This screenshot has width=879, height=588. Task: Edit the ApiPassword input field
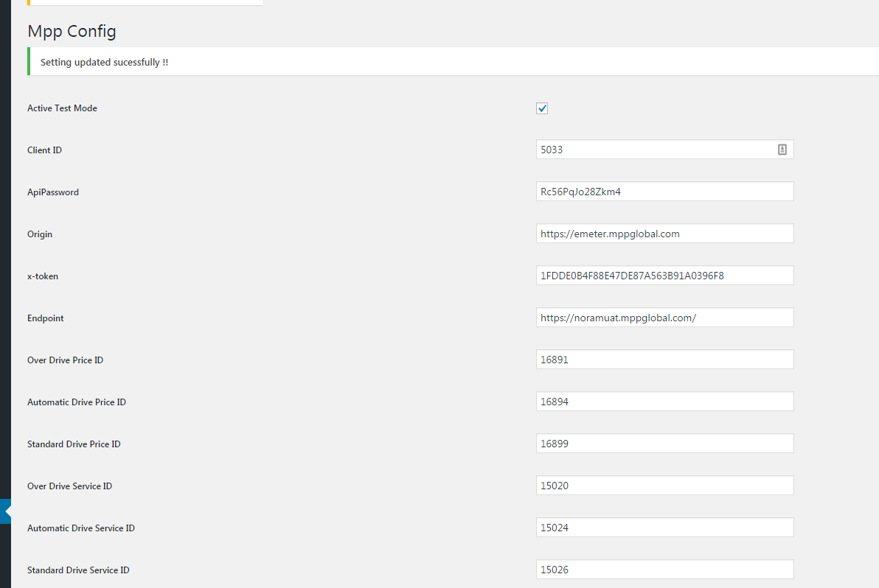(x=665, y=192)
